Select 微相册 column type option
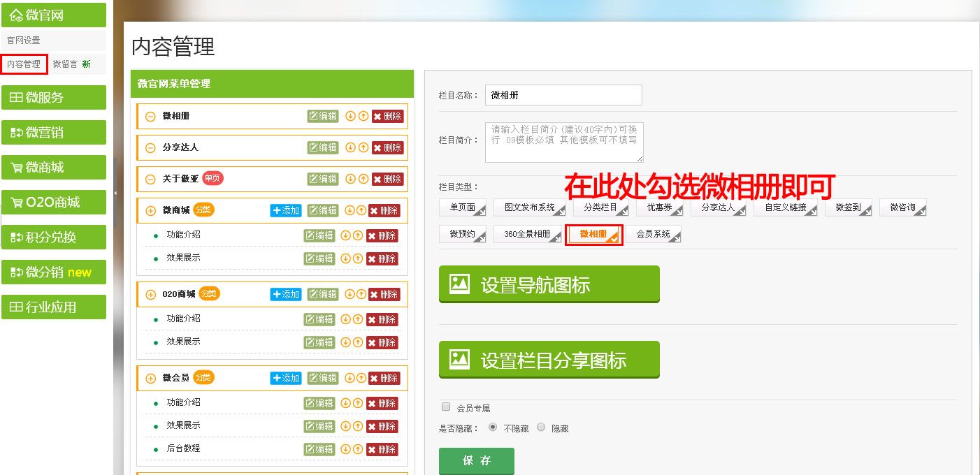 pyautogui.click(x=593, y=235)
